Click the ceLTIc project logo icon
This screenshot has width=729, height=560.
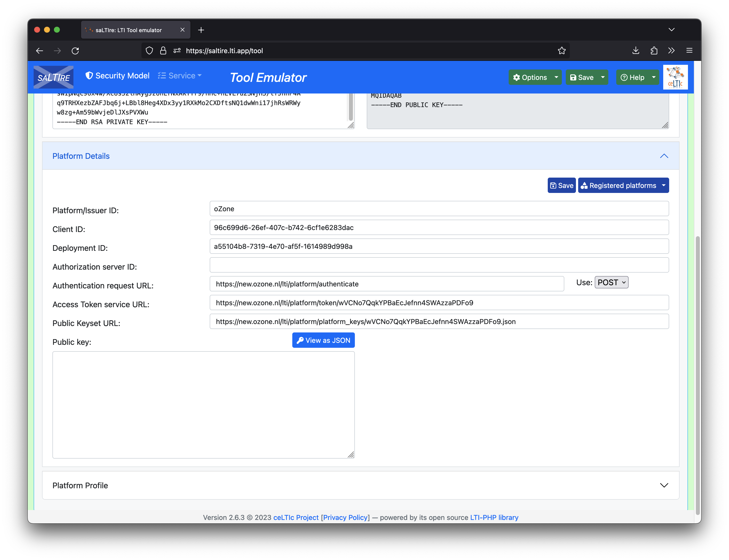[x=675, y=77]
